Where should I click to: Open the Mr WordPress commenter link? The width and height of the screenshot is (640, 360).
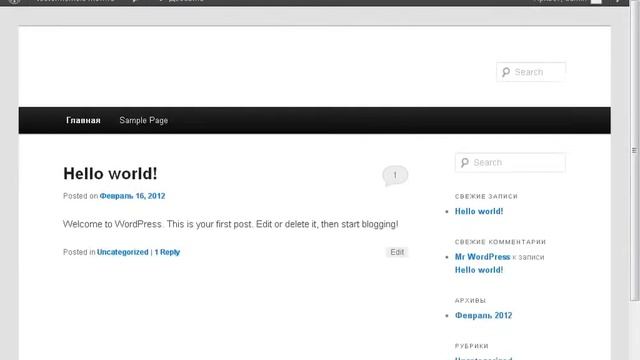482,257
